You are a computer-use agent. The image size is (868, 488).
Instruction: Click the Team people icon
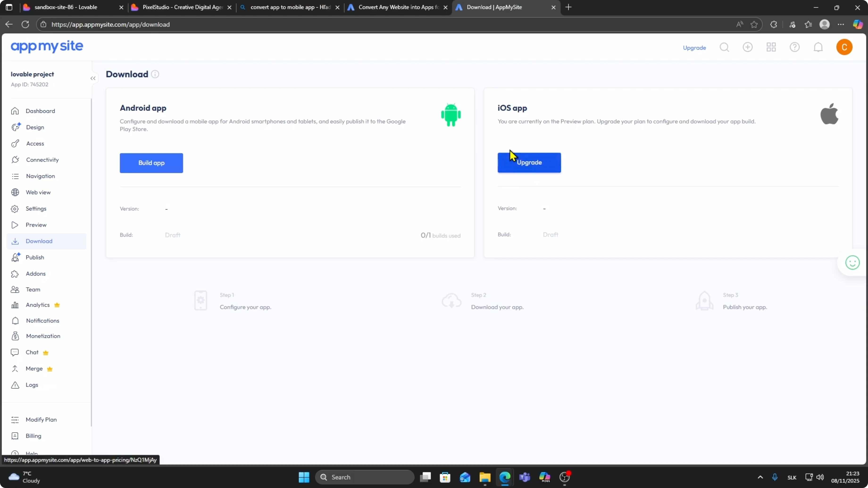[x=15, y=289]
